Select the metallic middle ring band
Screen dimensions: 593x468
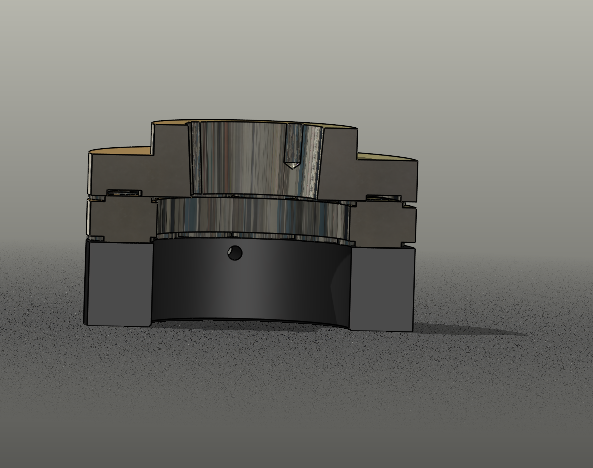[x=252, y=217]
